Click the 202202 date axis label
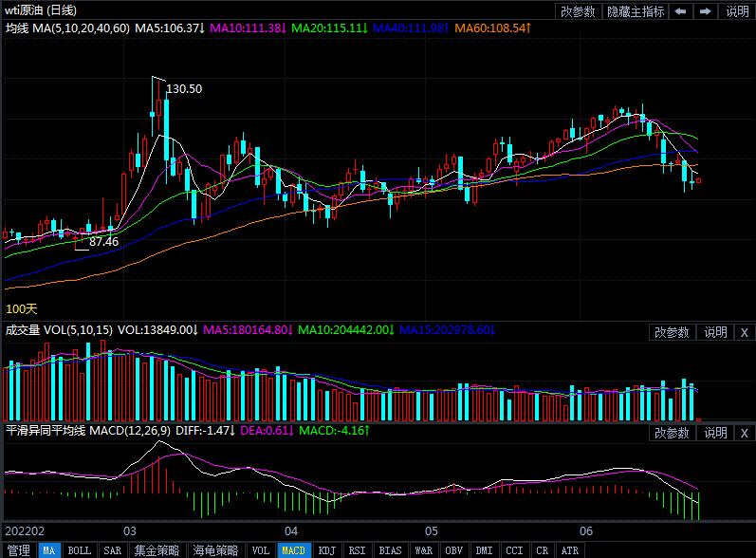The width and height of the screenshot is (756, 558). [x=25, y=531]
